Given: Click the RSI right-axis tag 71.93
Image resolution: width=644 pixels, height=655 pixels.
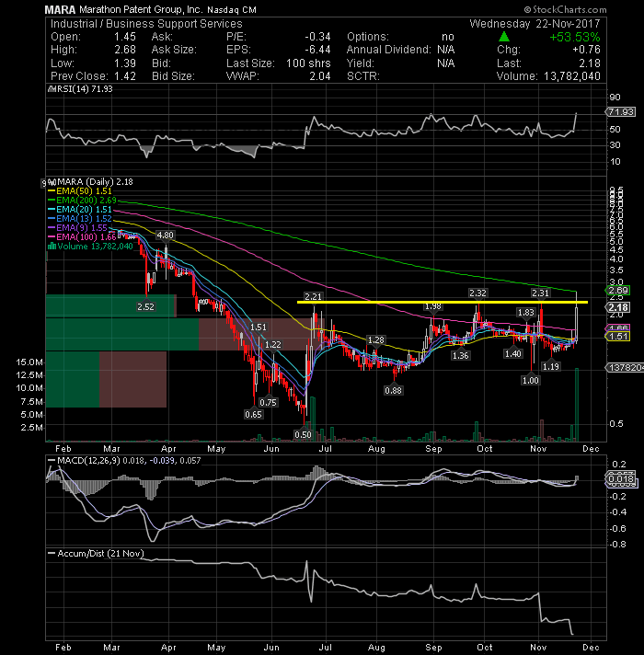Looking at the screenshot, I should 621,112.
